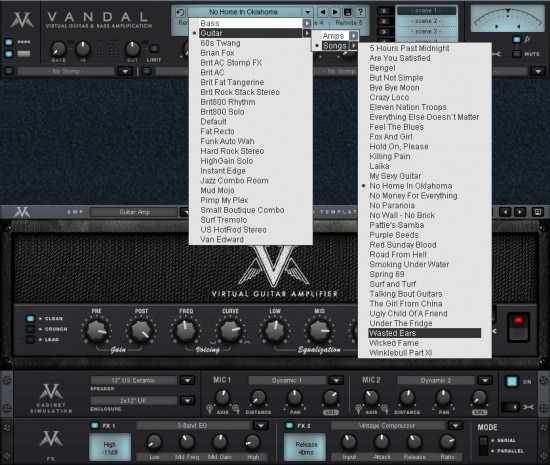Screen dimensions: 550x465
Task: Select Jazz Combo Room preset
Action: pos(234,181)
